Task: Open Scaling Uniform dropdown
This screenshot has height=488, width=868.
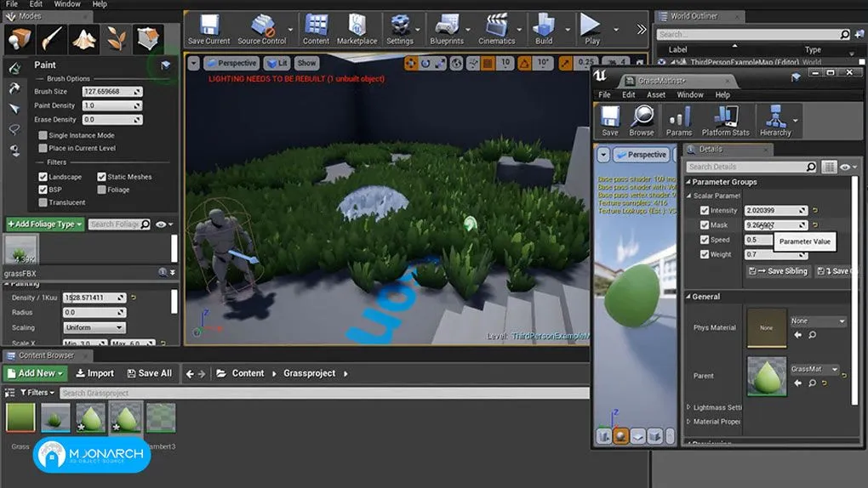Action: [94, 327]
